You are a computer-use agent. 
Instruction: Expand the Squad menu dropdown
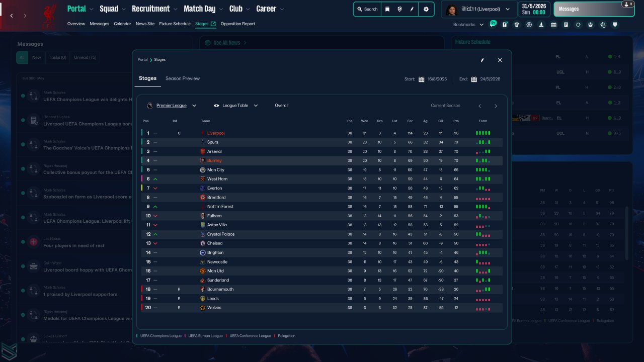(123, 9)
